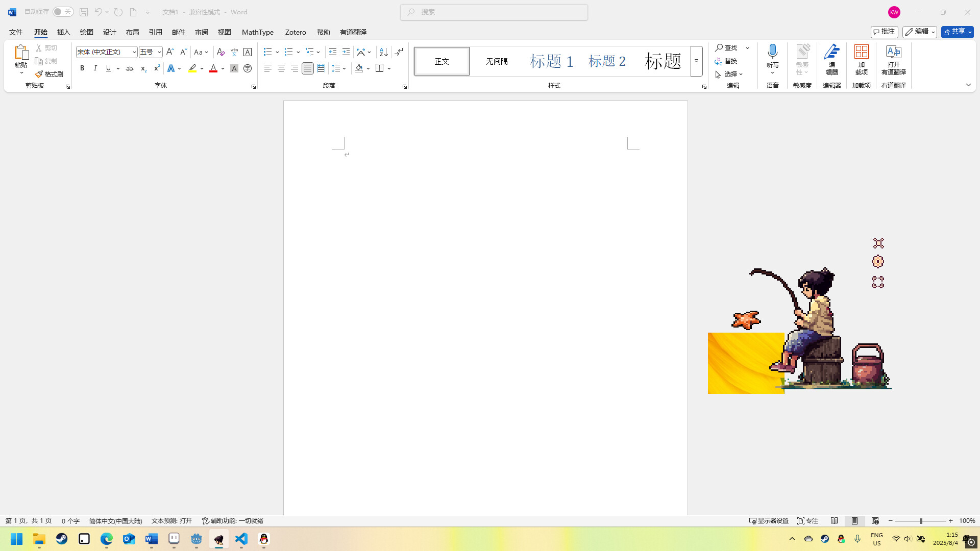The image size is (980, 551).
Task: Open 批注 (Comments)
Action: (885, 32)
